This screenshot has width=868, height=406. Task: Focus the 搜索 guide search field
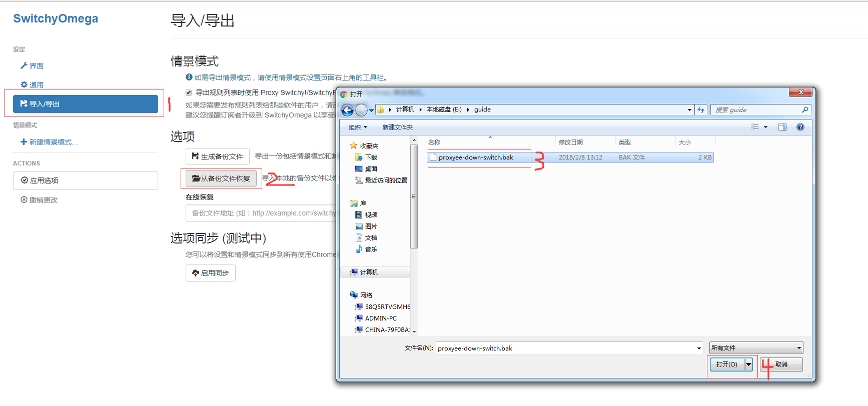[x=755, y=110]
